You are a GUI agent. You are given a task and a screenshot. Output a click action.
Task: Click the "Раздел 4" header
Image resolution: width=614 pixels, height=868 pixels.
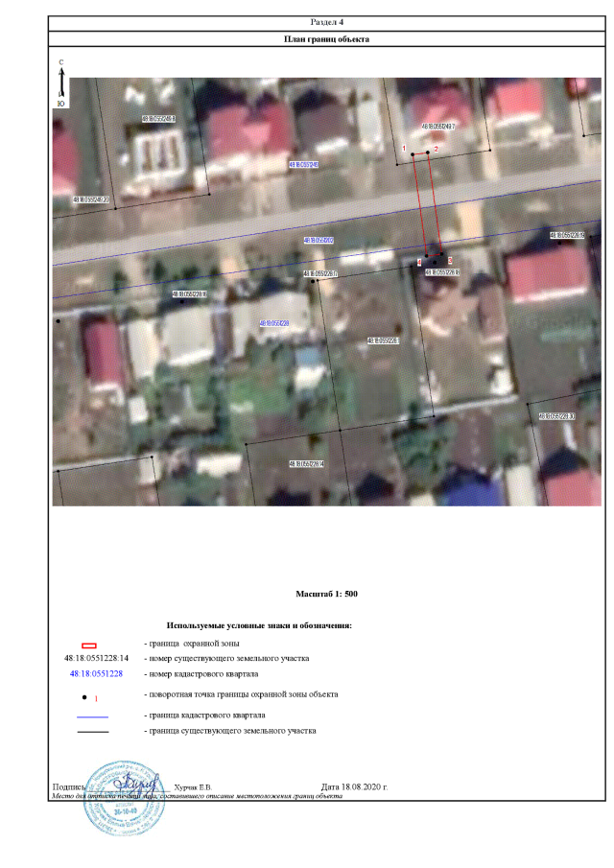(327, 21)
